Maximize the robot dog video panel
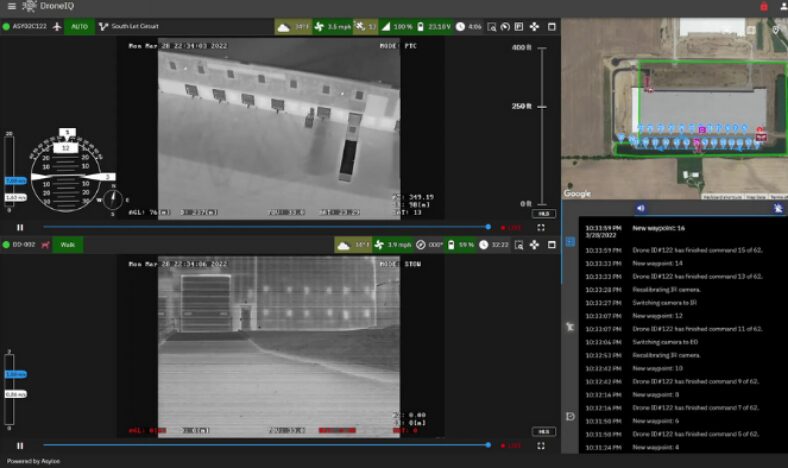Image resolution: width=788 pixels, height=468 pixels. (x=551, y=245)
